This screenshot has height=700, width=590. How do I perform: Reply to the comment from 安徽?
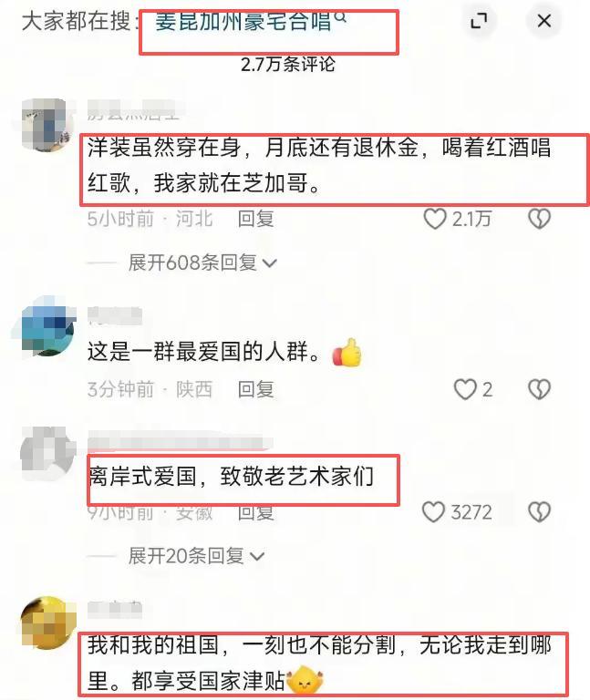pyautogui.click(x=255, y=513)
